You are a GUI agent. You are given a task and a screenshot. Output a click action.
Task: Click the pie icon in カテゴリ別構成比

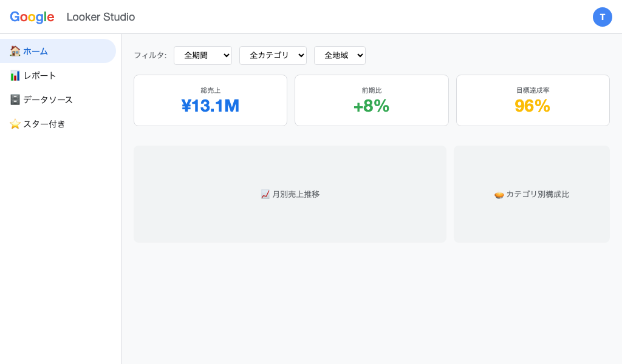pos(499,195)
